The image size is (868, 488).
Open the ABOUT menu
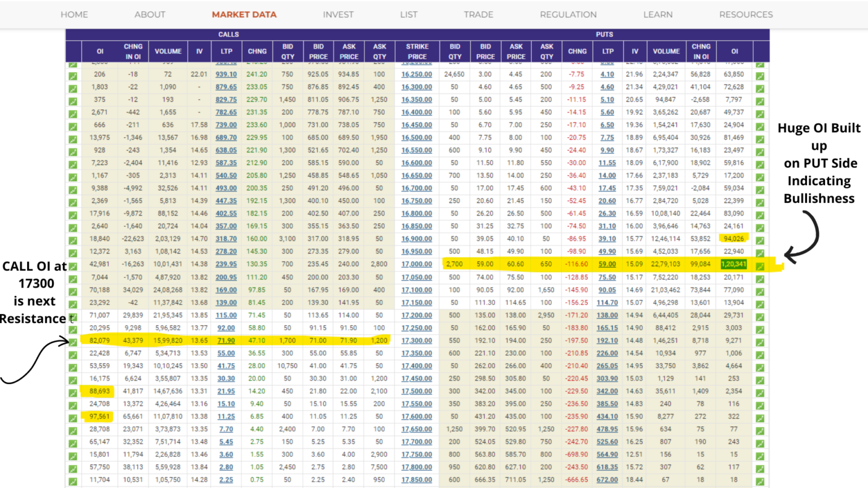[150, 15]
